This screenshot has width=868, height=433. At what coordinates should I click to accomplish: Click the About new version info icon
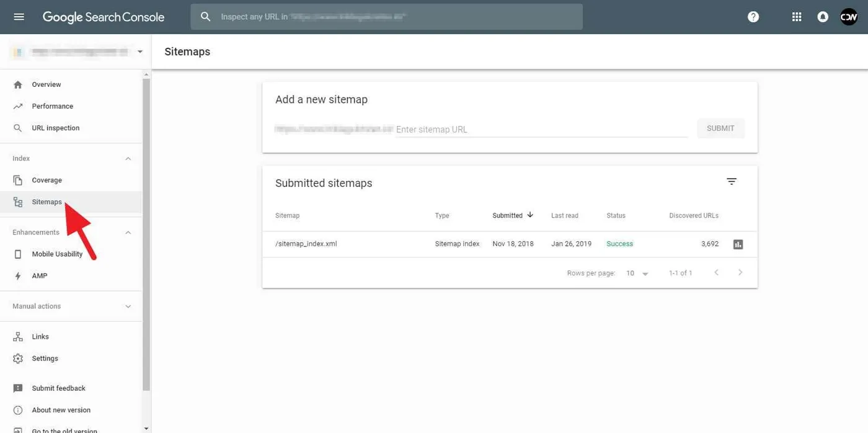point(18,410)
